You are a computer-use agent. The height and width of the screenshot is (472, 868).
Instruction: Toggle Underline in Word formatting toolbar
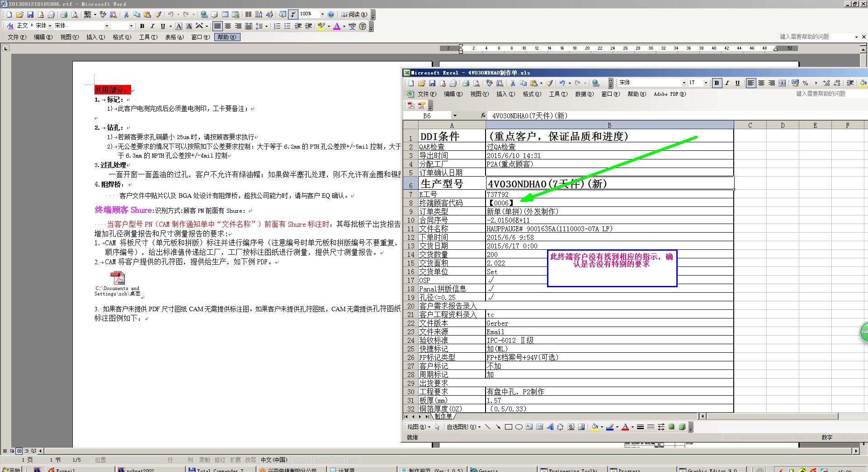(x=163, y=26)
